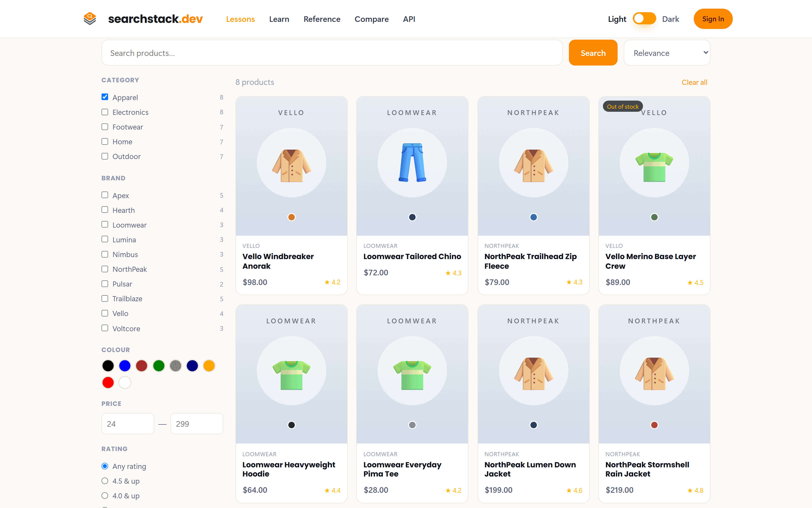Click the NorthPeak Stormshell Rain Jacket icon
Image resolution: width=812 pixels, height=508 pixels.
(654, 373)
